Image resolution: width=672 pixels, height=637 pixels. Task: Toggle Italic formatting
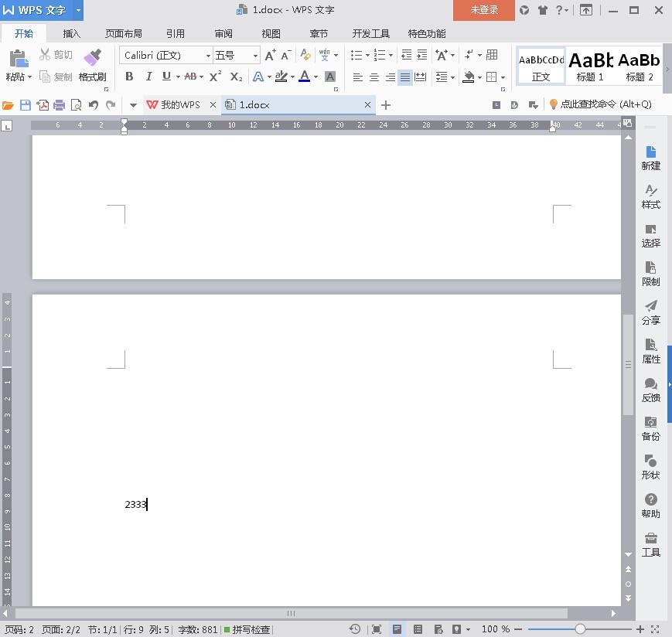148,77
